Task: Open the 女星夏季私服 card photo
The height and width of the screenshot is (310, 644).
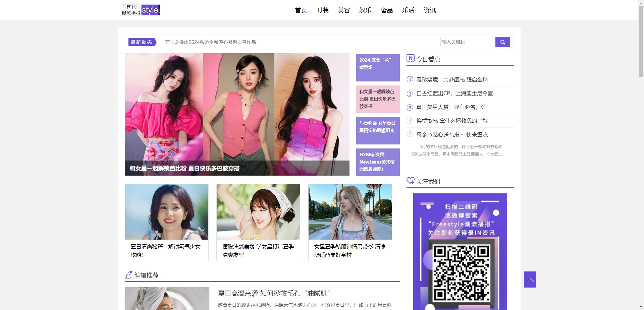Action: tap(350, 212)
